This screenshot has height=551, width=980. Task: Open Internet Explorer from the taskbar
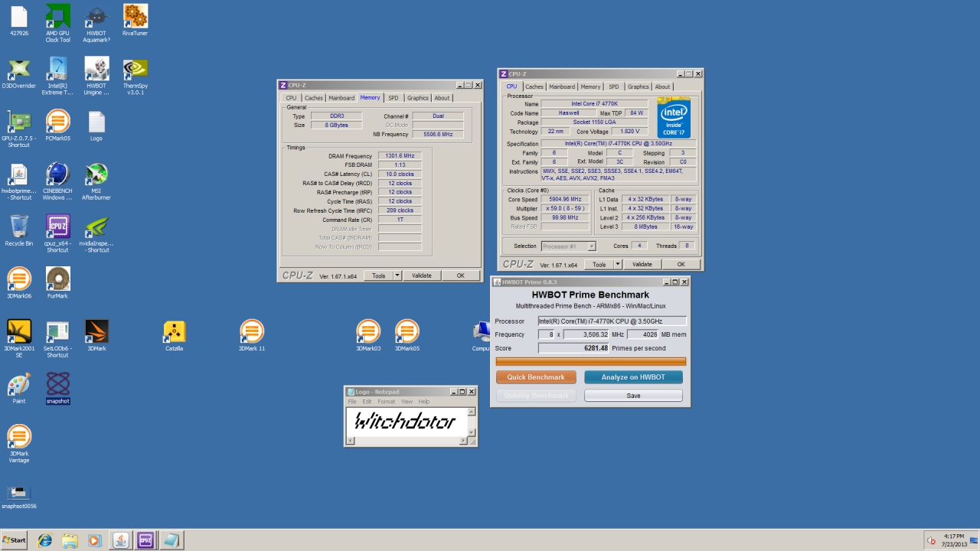pos(45,540)
